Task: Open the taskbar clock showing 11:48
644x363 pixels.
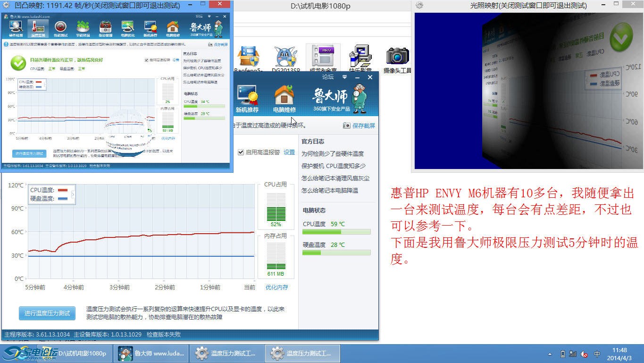Action: coord(619,354)
